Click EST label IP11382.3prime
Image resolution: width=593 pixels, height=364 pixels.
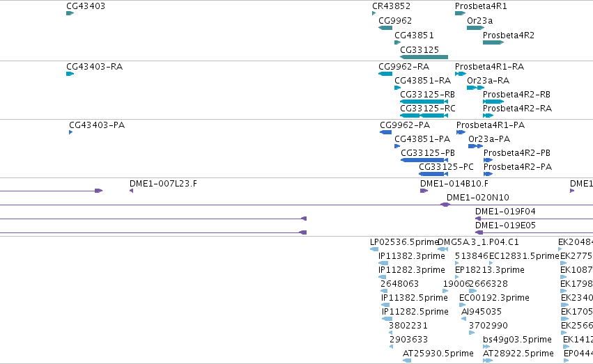[x=411, y=256]
